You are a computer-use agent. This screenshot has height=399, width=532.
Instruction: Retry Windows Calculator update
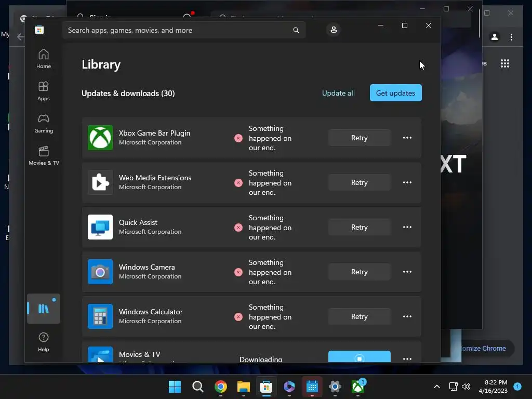click(360, 316)
